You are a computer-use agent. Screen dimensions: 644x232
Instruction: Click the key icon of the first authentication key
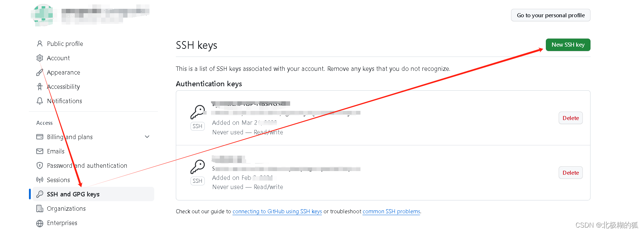click(x=198, y=111)
